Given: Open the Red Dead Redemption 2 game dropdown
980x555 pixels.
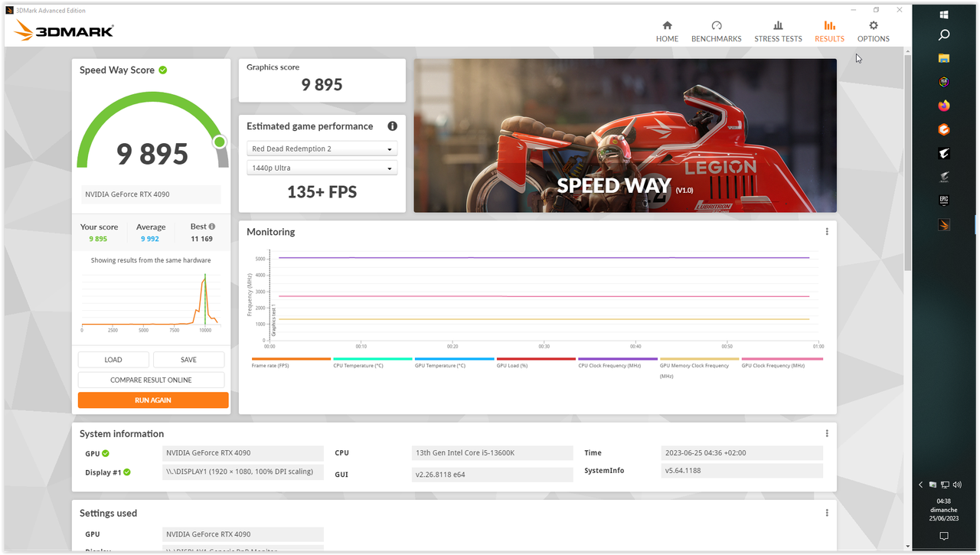Looking at the screenshot, I should (x=322, y=149).
